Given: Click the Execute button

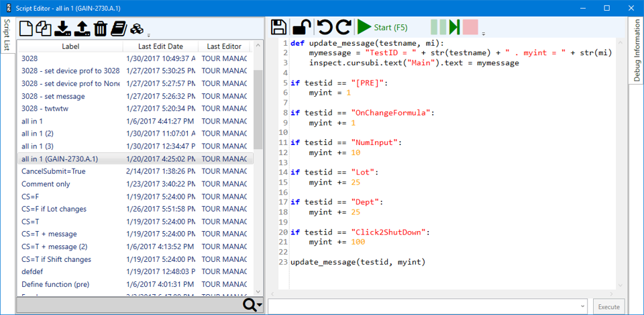Looking at the screenshot, I should coord(608,306).
